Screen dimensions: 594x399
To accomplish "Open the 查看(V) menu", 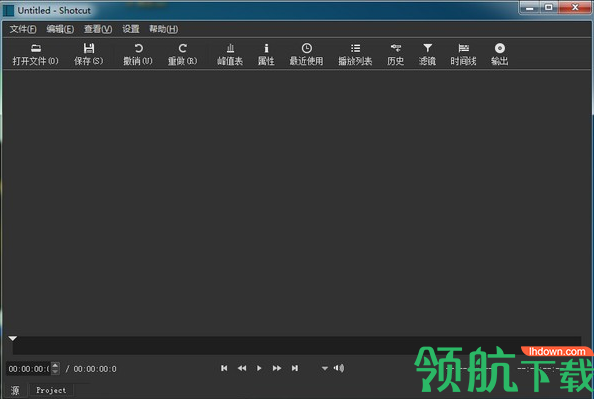I will 98,29.
